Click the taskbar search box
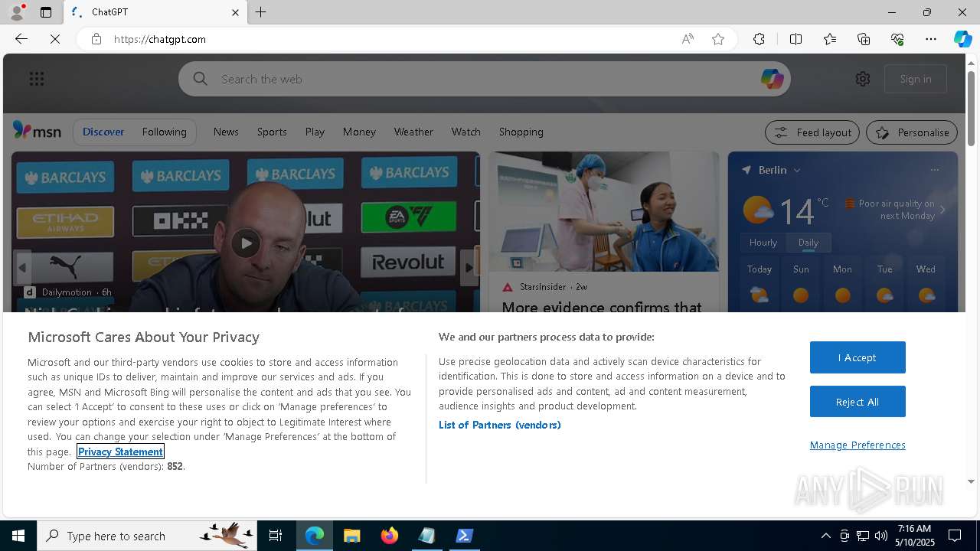 click(147, 536)
